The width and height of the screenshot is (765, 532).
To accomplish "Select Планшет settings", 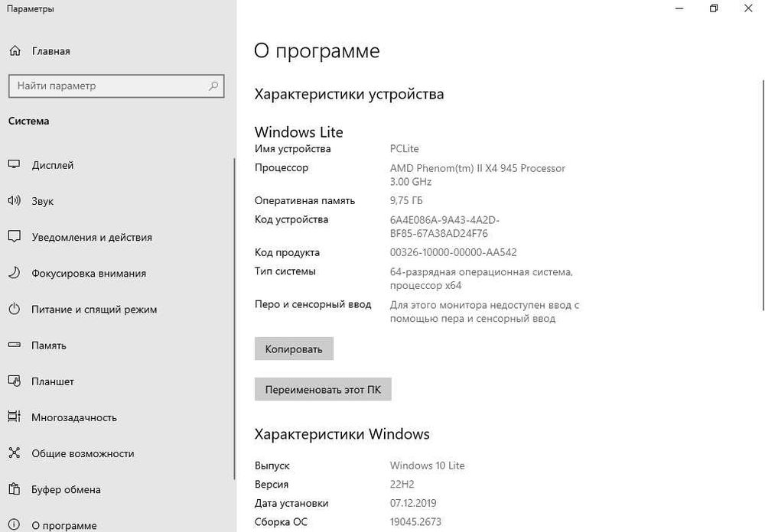I will (x=53, y=382).
